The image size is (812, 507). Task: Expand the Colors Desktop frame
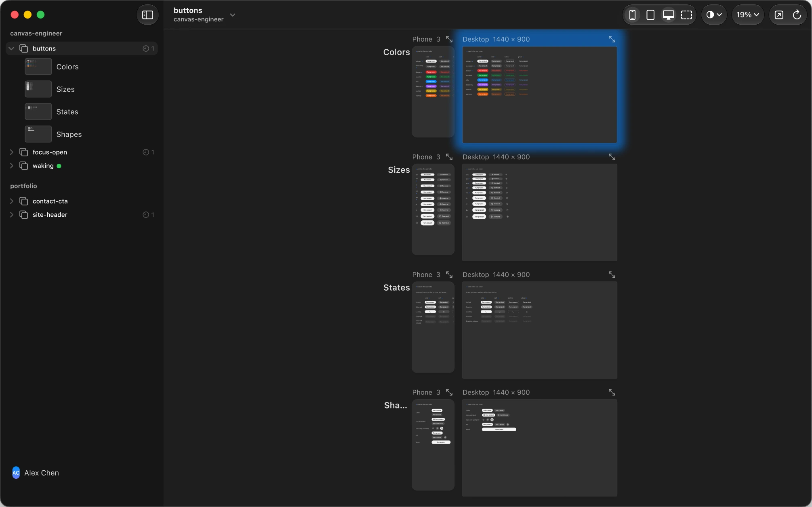[x=612, y=39]
